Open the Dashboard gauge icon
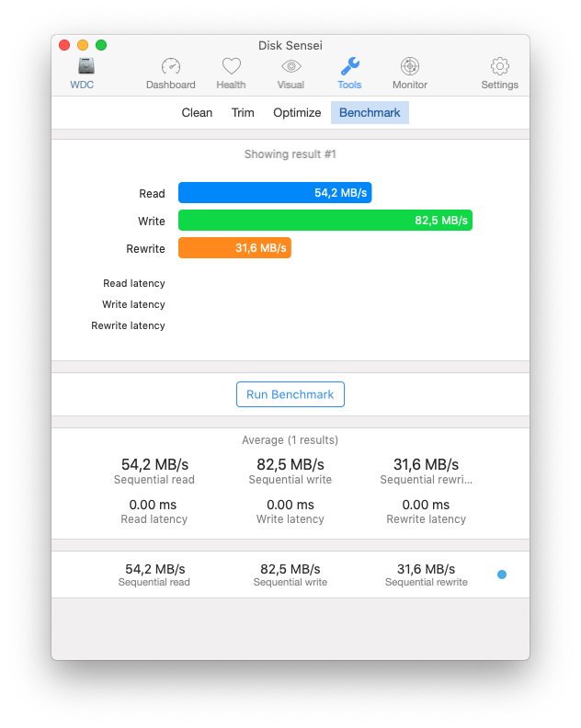Image resolution: width=581 pixels, height=728 pixels. pos(171,66)
